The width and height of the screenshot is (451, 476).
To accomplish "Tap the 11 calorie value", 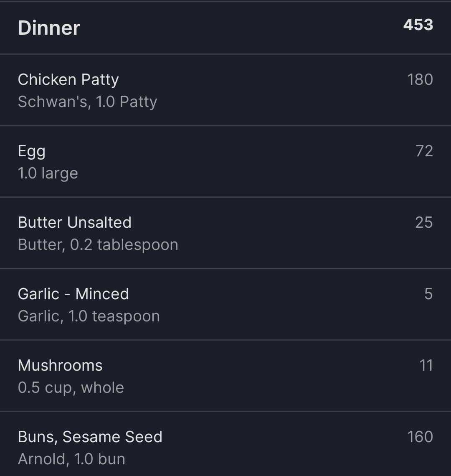I will point(426,365).
